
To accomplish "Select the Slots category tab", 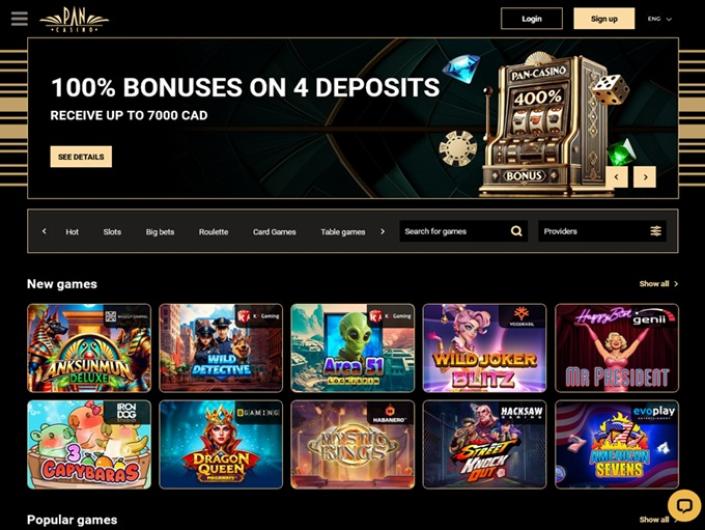I will pos(112,232).
